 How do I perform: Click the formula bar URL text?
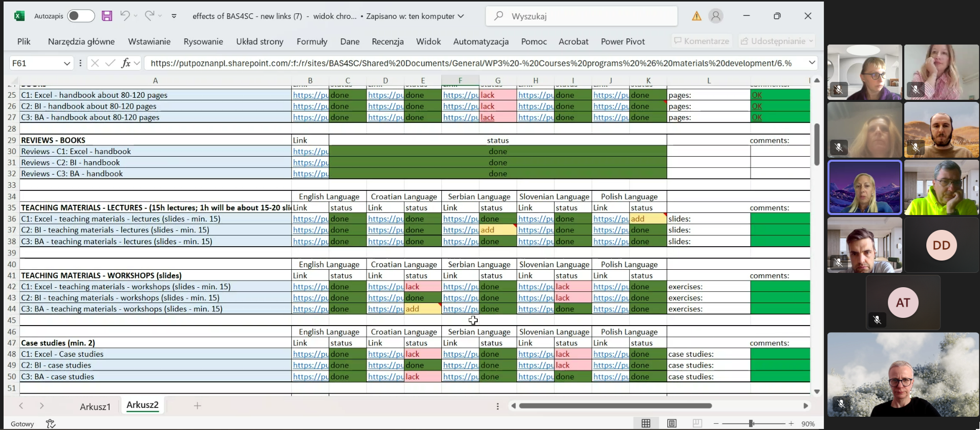[x=471, y=63]
